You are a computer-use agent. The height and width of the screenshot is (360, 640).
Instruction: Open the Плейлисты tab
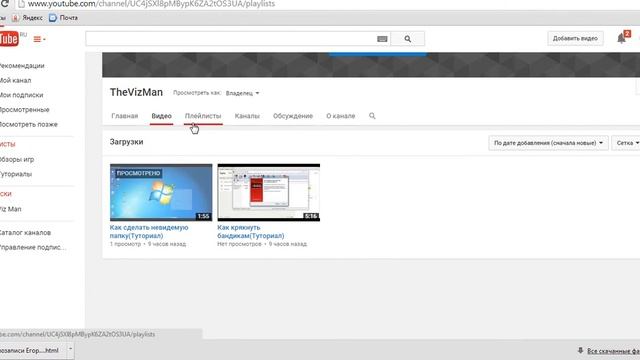click(x=203, y=116)
